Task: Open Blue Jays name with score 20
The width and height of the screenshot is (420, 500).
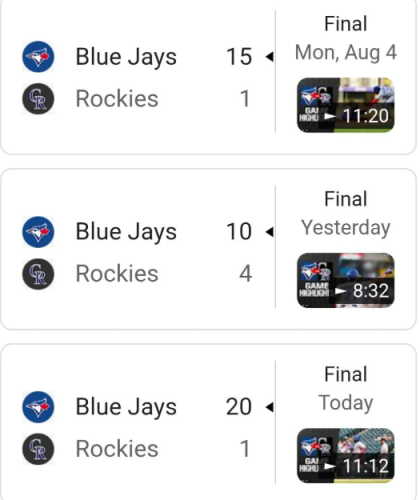Action: tap(126, 407)
